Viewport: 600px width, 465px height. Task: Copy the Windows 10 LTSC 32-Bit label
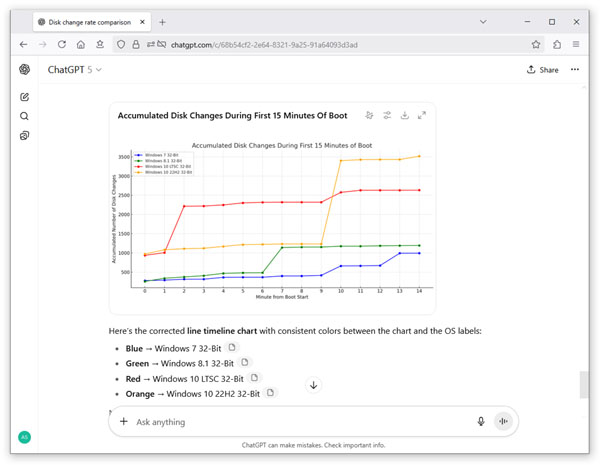click(x=254, y=378)
